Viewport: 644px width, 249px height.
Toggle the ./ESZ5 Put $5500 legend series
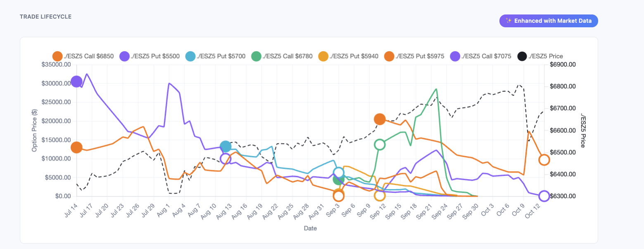pos(150,56)
